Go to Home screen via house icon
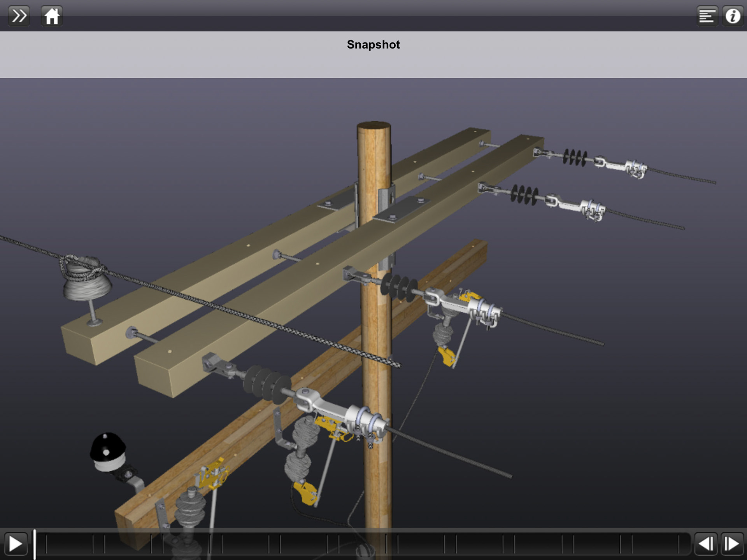 coord(52,16)
